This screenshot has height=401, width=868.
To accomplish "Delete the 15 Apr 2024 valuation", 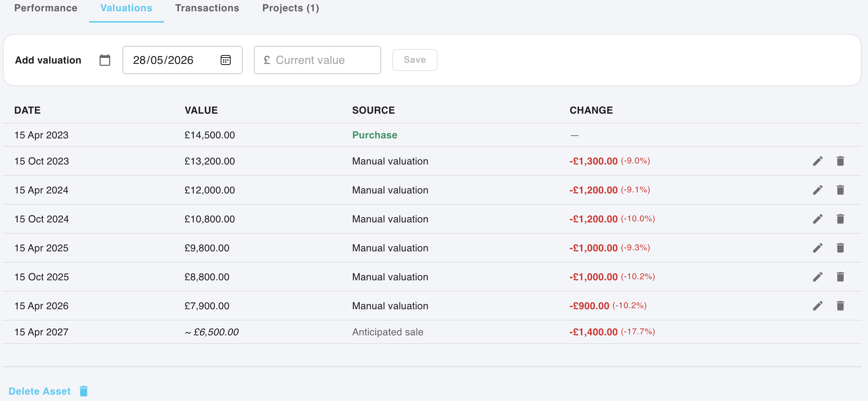I will tap(840, 190).
